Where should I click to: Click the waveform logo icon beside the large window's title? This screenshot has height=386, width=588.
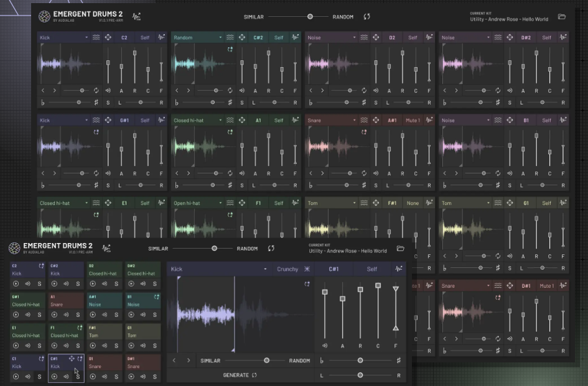(136, 17)
